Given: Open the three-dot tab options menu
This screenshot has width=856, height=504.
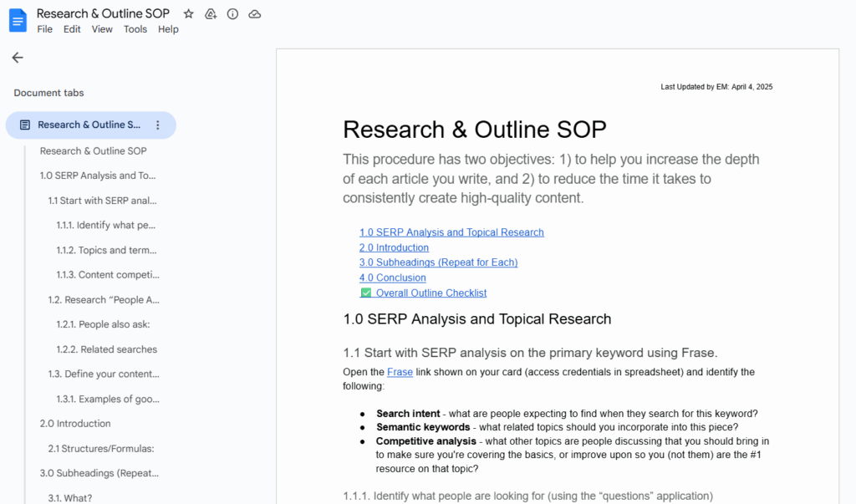Looking at the screenshot, I should click(x=158, y=125).
